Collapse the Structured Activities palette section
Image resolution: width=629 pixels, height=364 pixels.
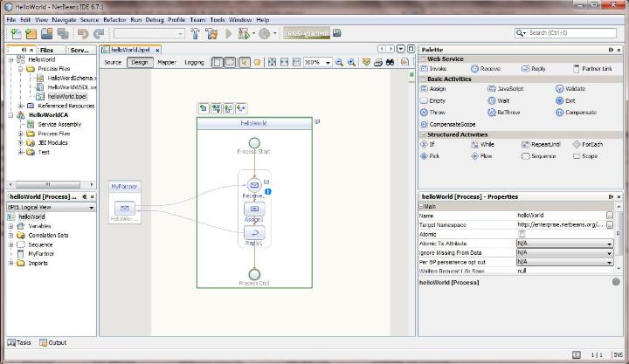[x=423, y=134]
